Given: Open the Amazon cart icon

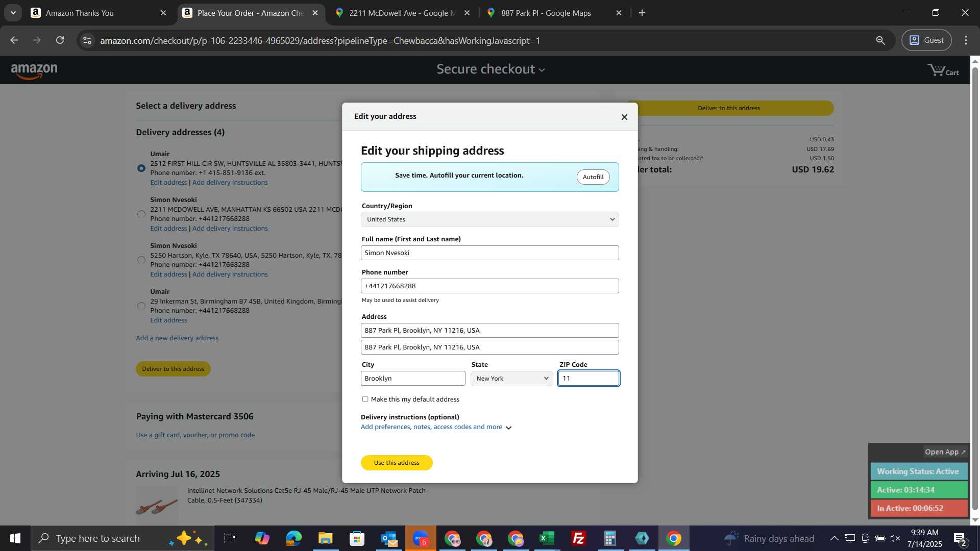Looking at the screenshot, I should [x=943, y=70].
